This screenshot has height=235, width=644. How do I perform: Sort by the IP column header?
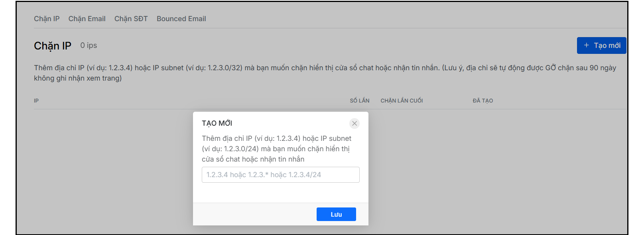36,101
